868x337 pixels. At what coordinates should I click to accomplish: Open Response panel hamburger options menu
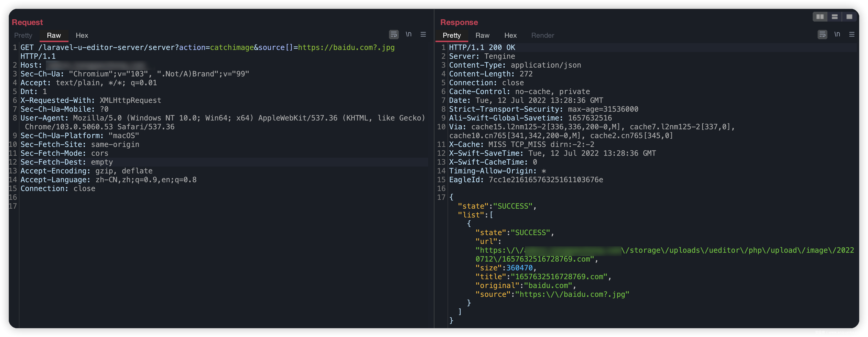pyautogui.click(x=852, y=34)
